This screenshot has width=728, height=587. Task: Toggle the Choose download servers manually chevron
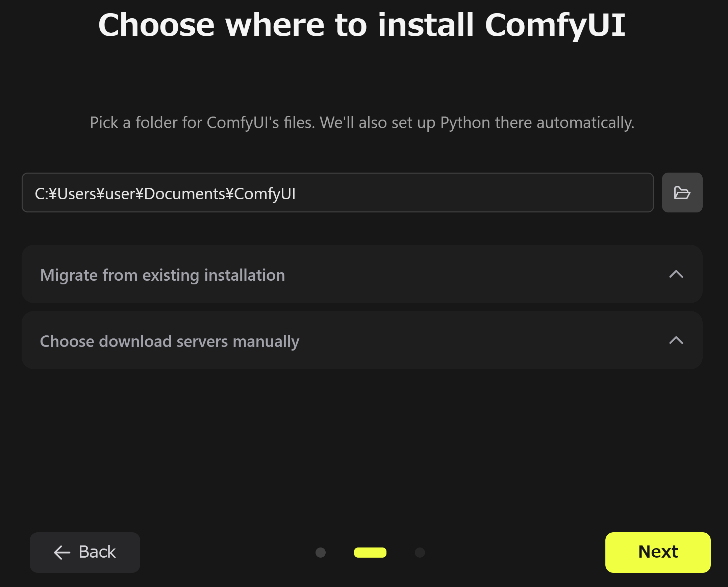676,340
